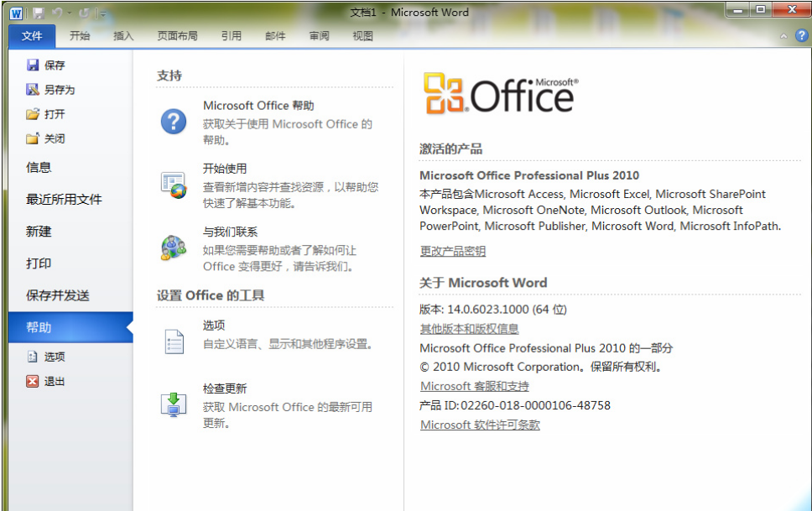The height and width of the screenshot is (511, 812).
Task: Open the 审阅 (Review) tab
Action: click(319, 36)
